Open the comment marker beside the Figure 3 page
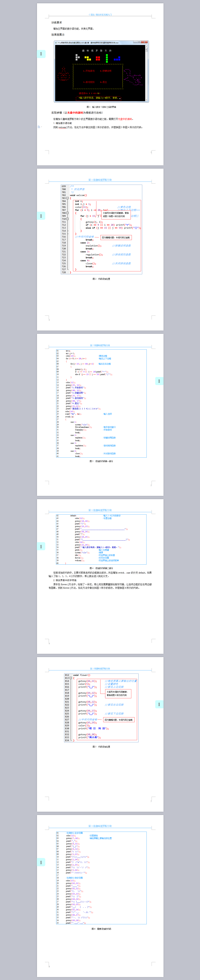 [x=159, y=381]
